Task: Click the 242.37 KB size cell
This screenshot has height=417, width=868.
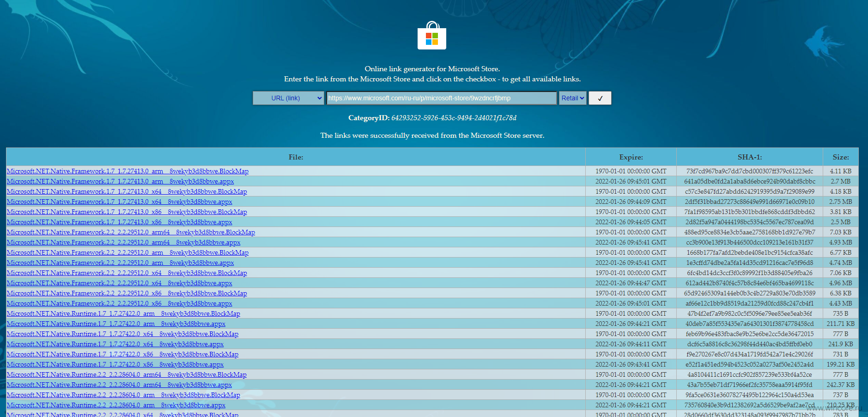Action: pyautogui.click(x=841, y=385)
